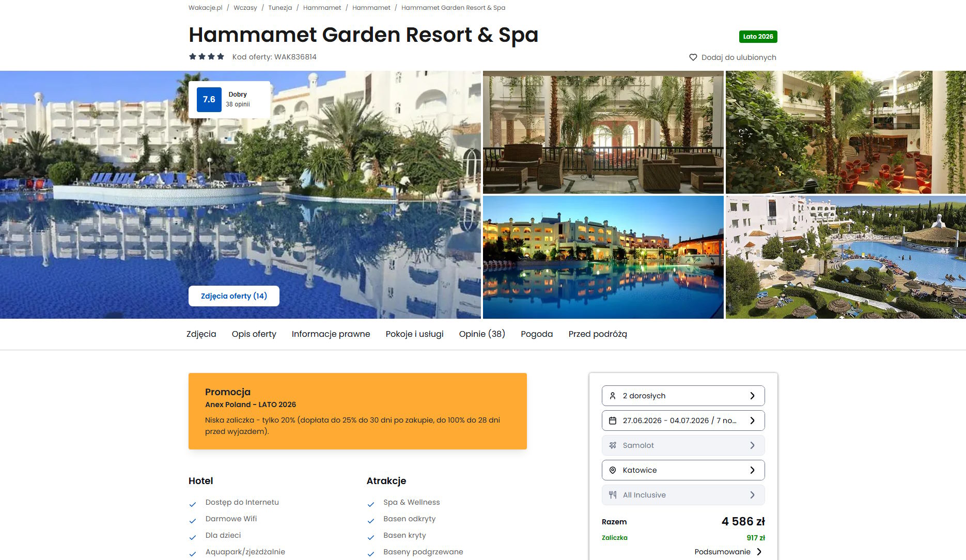Click the person icon in 2 dorosłych field

613,396
